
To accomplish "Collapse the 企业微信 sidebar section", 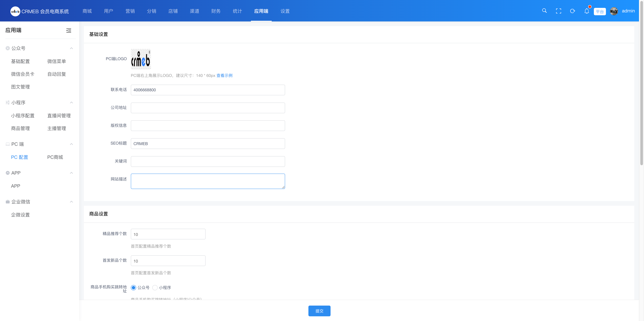I will click(x=71, y=202).
